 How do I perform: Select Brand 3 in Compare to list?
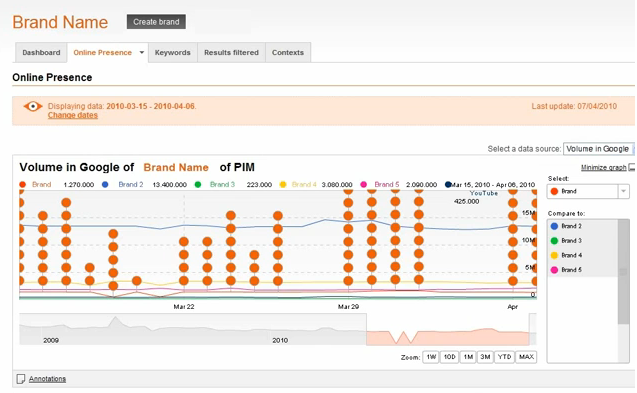point(583,241)
